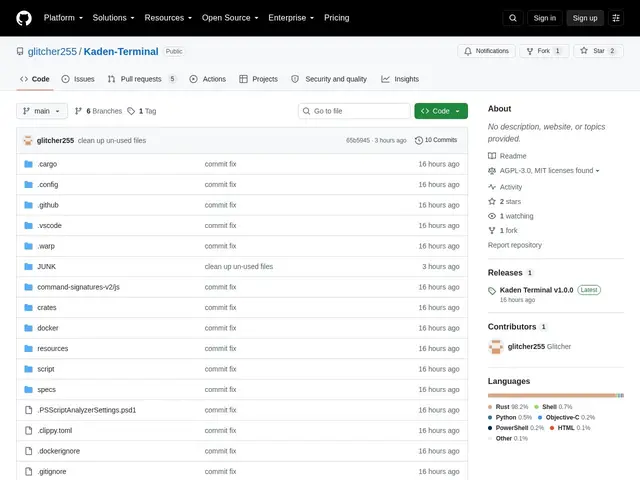Click the specs folder icon
The width and height of the screenshot is (640, 480).
28,389
